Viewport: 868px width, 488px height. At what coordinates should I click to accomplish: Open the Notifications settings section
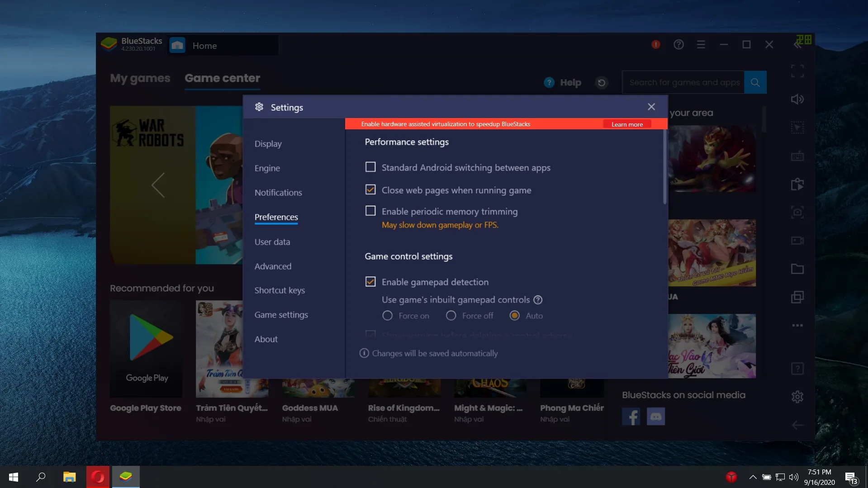(278, 193)
